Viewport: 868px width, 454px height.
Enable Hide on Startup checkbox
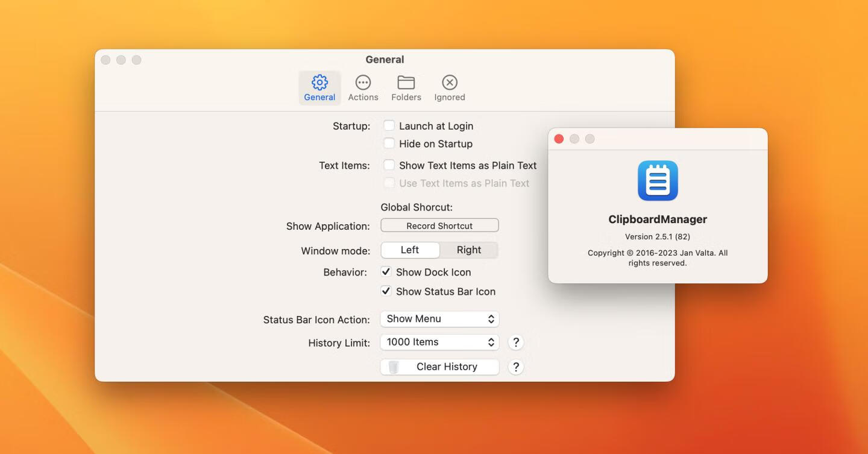point(389,143)
